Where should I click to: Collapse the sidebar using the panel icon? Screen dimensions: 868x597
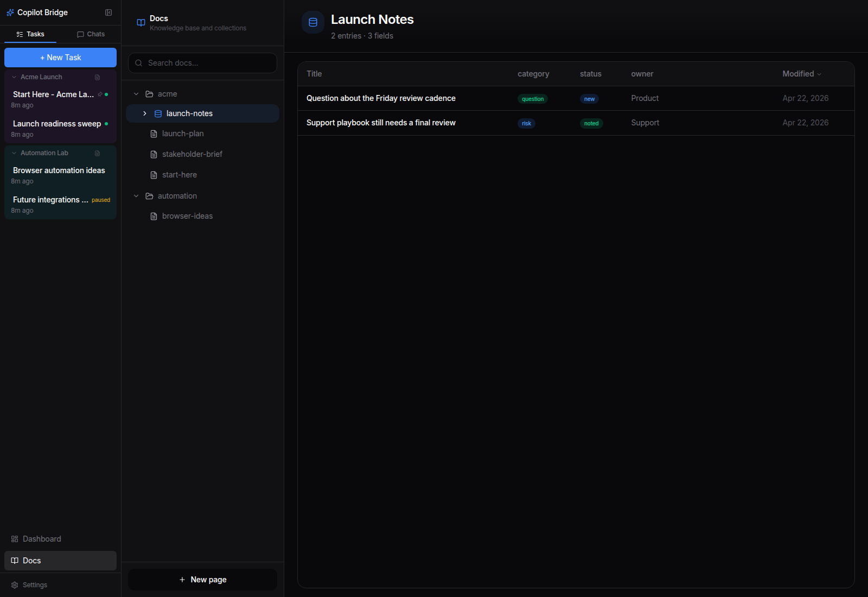pyautogui.click(x=108, y=12)
